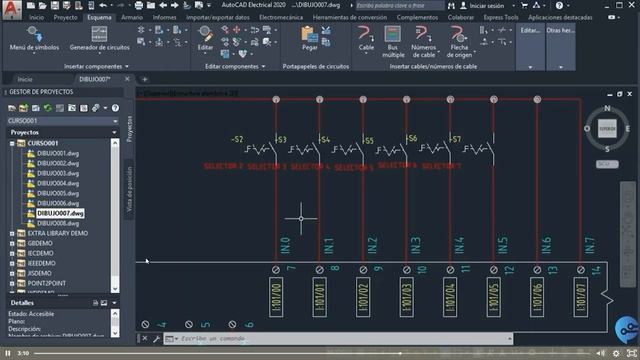Select DIBUJO004.dwg in project tree
The image size is (640, 360).
coord(58,183)
